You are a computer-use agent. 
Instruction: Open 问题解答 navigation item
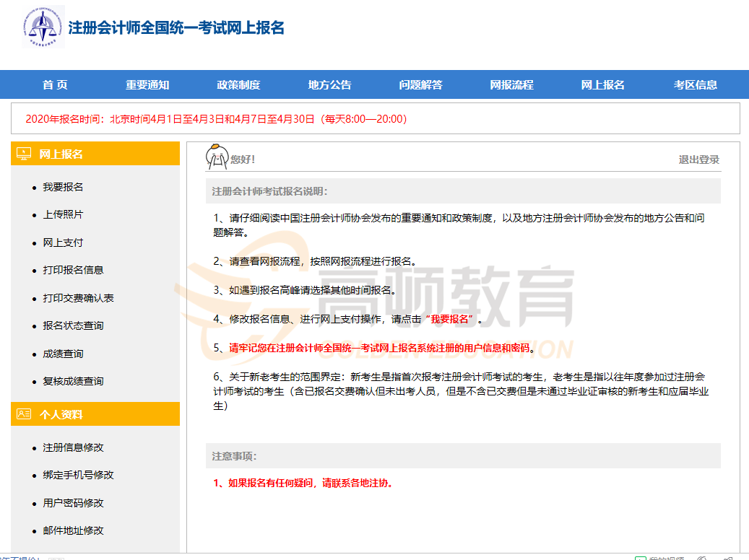420,84
